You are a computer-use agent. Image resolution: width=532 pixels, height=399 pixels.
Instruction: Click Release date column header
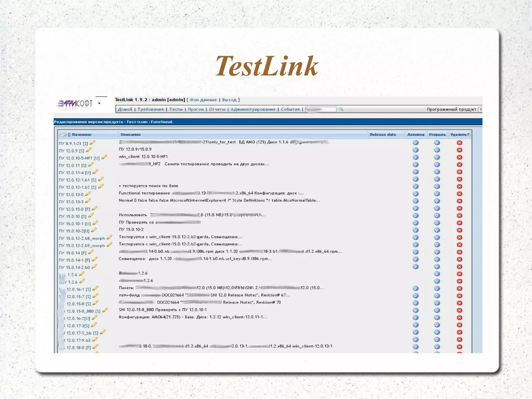click(383, 134)
